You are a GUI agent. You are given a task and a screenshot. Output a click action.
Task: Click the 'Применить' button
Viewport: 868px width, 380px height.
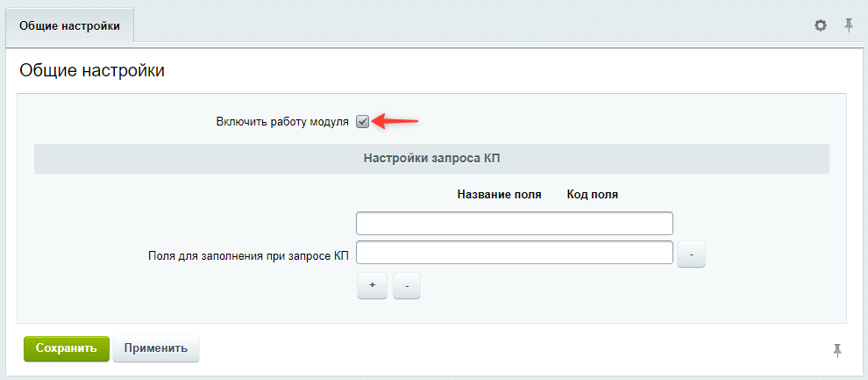(x=155, y=348)
